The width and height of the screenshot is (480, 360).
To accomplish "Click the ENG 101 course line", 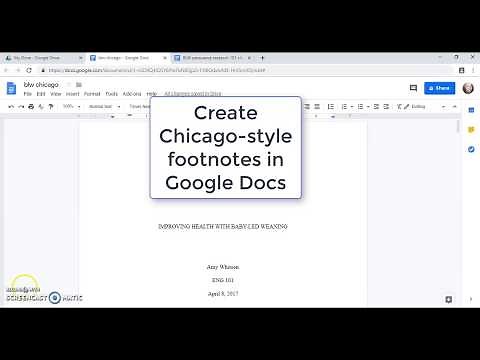I will pyautogui.click(x=223, y=280).
